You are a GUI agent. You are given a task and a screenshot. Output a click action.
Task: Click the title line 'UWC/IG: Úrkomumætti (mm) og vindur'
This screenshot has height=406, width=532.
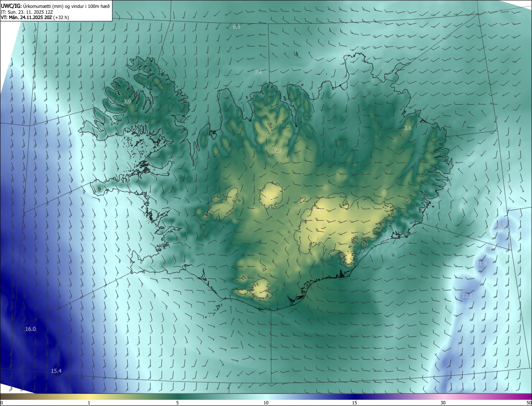(55, 6)
